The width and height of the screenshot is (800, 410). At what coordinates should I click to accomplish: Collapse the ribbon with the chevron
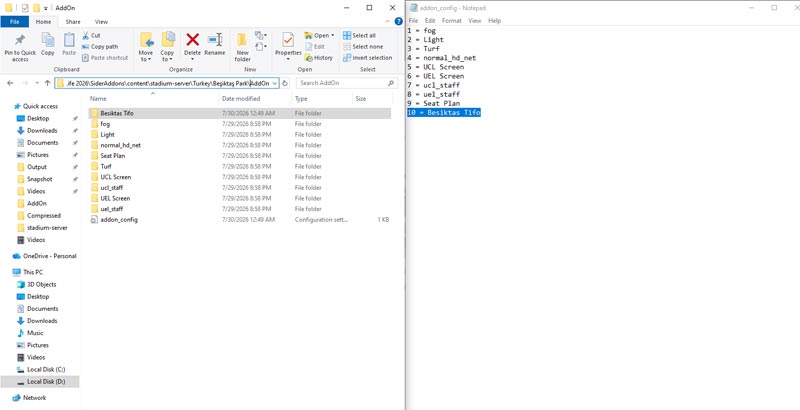point(388,21)
